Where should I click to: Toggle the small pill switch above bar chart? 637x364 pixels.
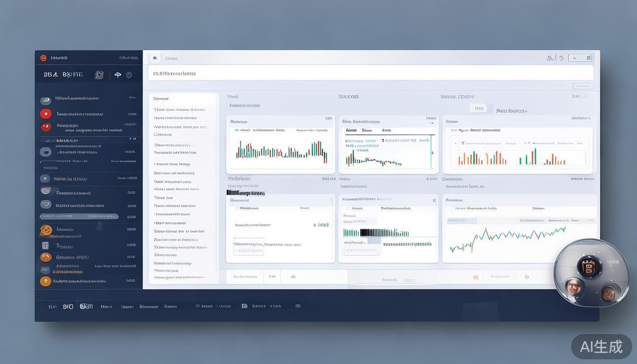(479, 109)
